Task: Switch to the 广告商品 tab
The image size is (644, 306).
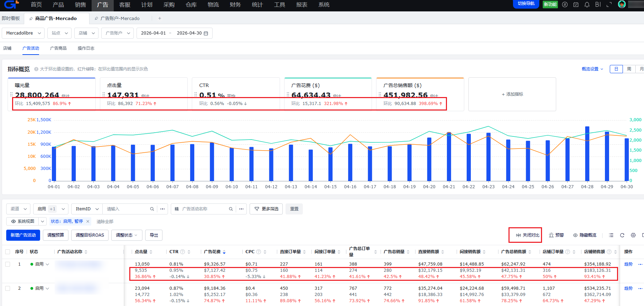Action: (x=58, y=48)
